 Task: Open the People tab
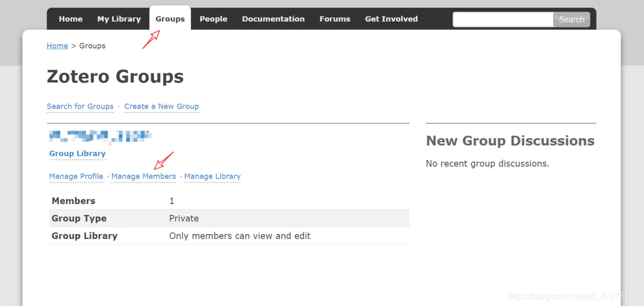point(214,19)
